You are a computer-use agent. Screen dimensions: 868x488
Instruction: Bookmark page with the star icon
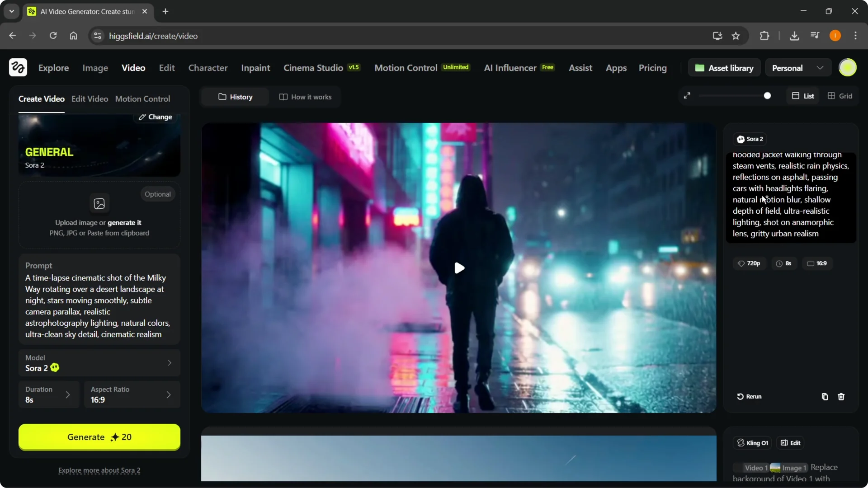click(x=736, y=36)
